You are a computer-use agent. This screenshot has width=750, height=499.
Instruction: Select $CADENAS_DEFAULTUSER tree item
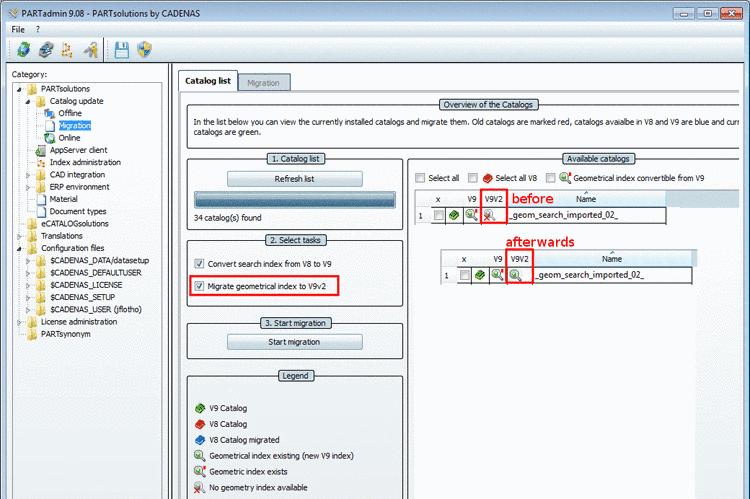point(96,273)
